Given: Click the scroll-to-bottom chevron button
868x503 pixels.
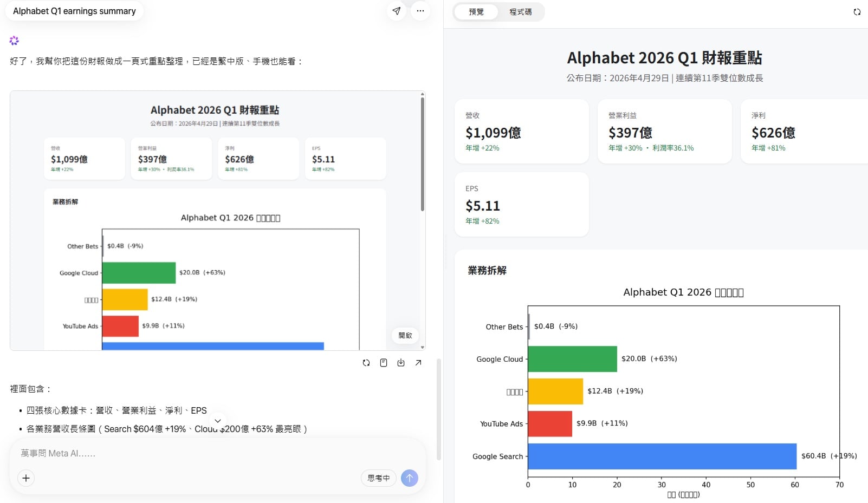Looking at the screenshot, I should click(218, 421).
